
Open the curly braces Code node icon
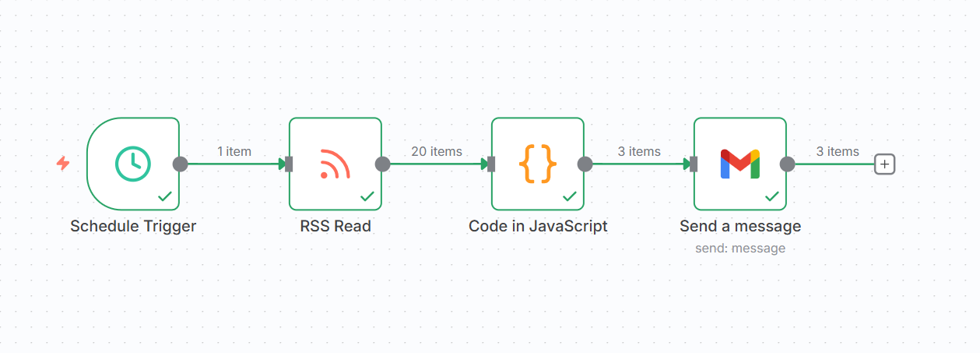538,164
